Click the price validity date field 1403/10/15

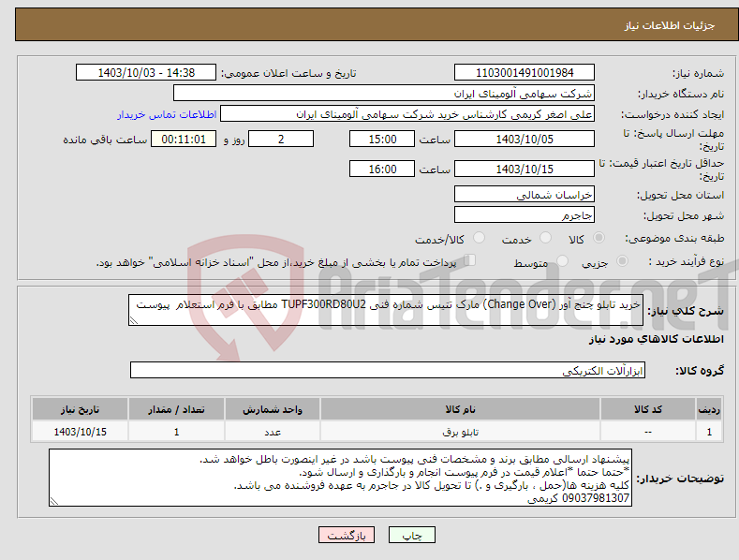coord(525,169)
